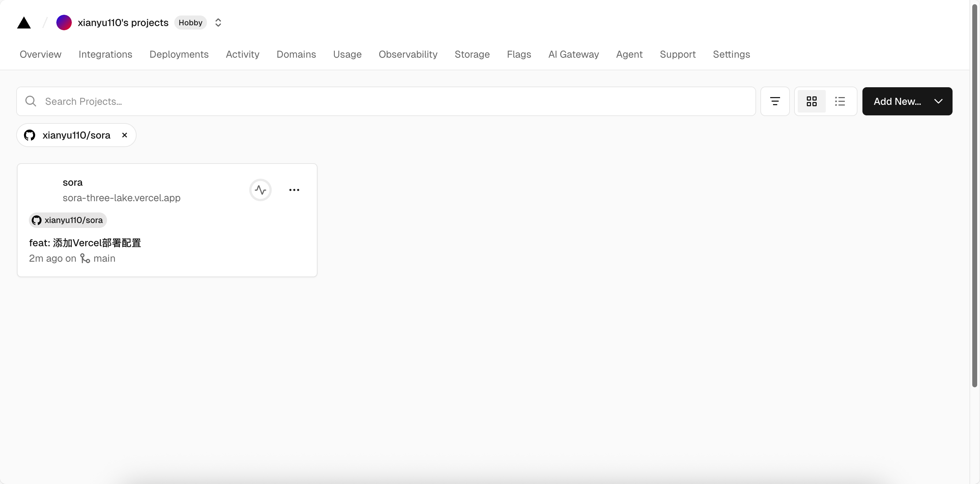Go to the Deployments tab
Image resolution: width=980 pixels, height=484 pixels.
pos(179,55)
